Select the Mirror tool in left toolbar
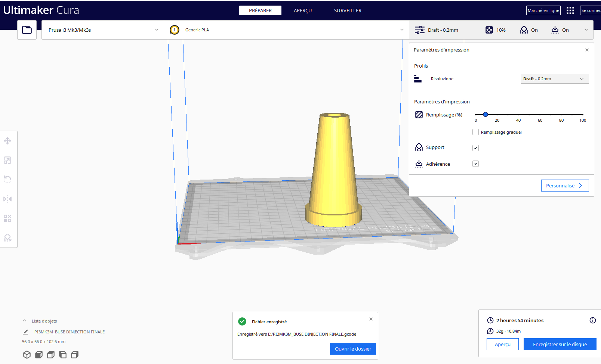The image size is (601, 364). (7, 199)
